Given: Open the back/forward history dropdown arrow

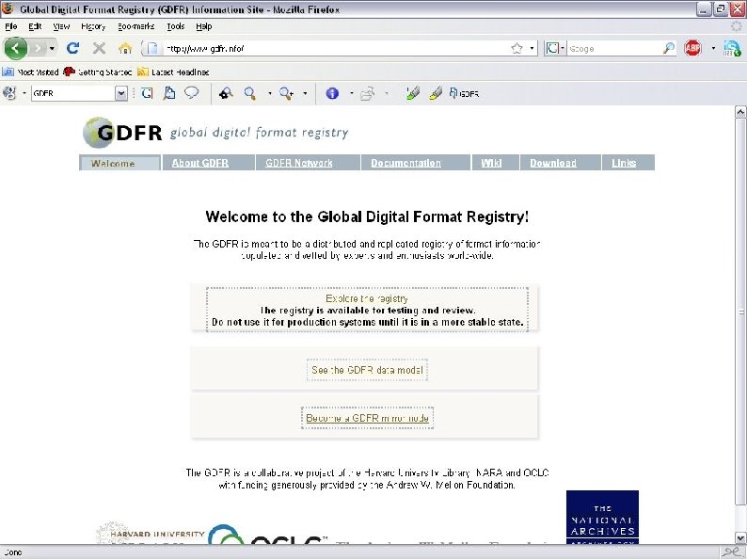Looking at the screenshot, I should (x=52, y=48).
